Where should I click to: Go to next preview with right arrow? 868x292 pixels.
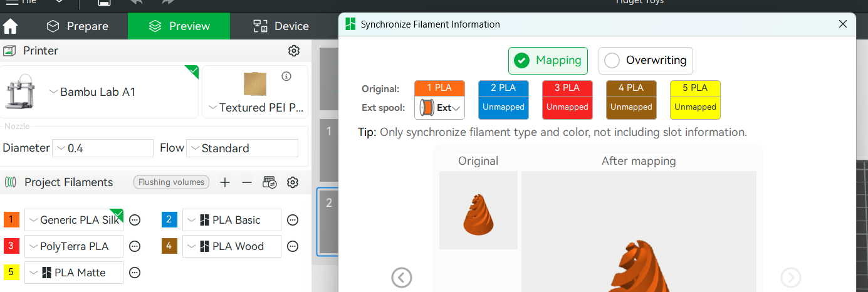[791, 278]
